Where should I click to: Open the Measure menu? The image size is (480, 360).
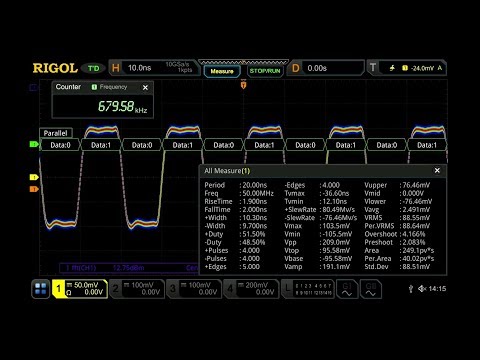point(222,71)
